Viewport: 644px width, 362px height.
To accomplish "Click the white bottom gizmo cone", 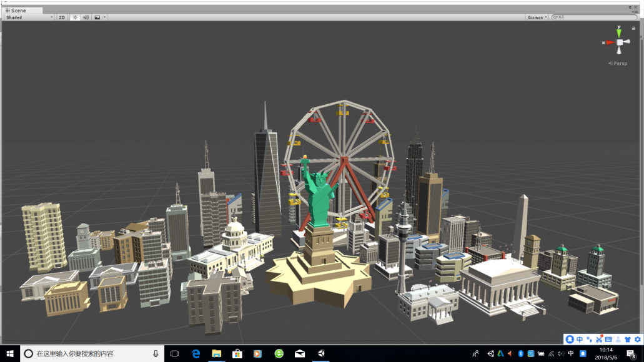I will pyautogui.click(x=619, y=50).
